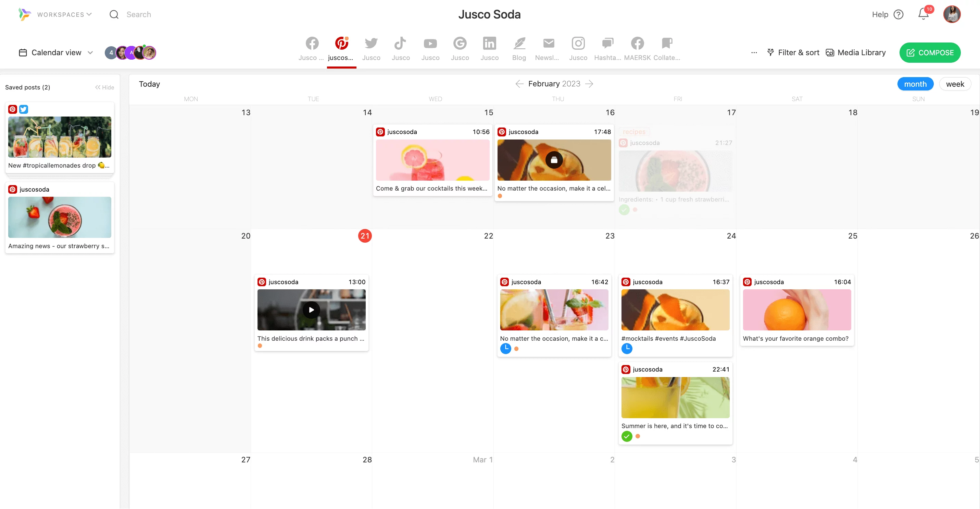Hide the saved posts sidebar
This screenshot has width=980, height=509.
(x=104, y=87)
